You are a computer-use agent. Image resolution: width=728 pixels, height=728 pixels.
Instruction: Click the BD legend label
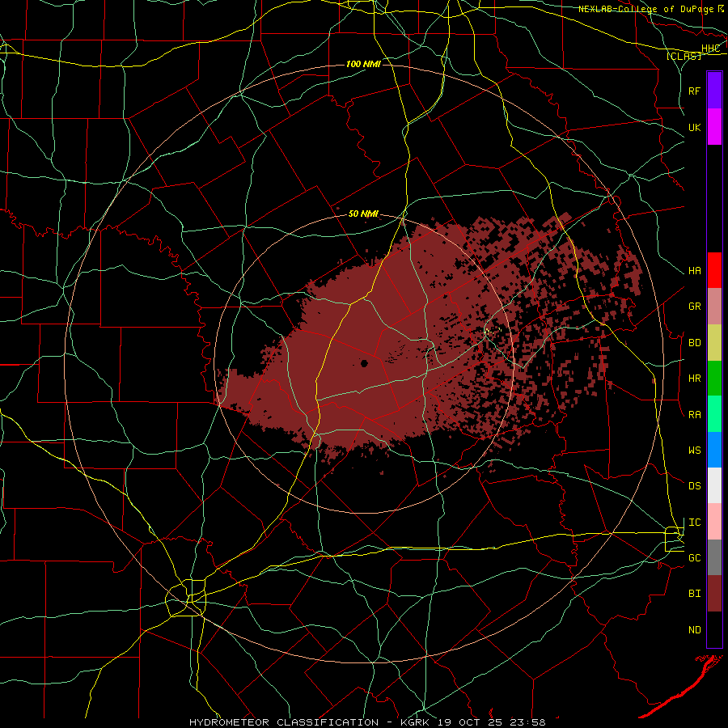point(695,343)
